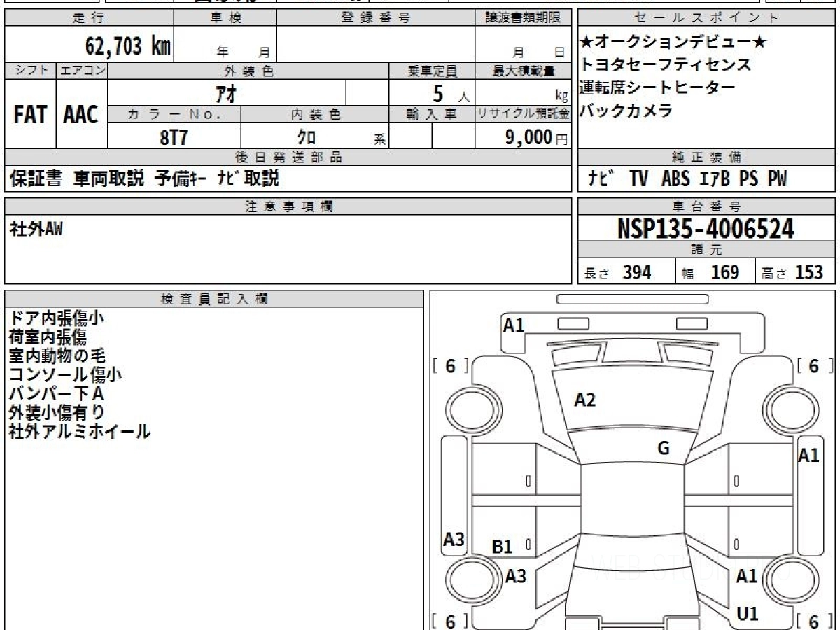
Task: Select inspector note 社外アルミホイール
Action: tap(80, 431)
